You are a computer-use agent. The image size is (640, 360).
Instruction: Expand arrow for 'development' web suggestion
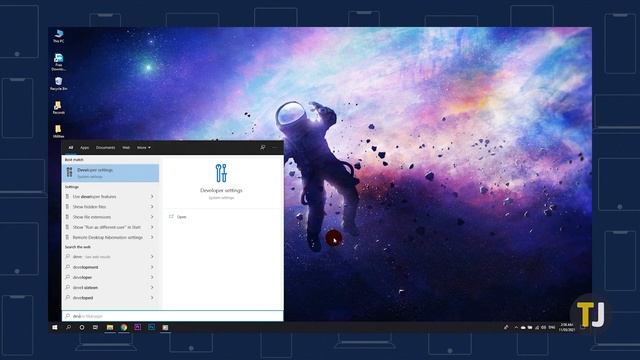[152, 267]
